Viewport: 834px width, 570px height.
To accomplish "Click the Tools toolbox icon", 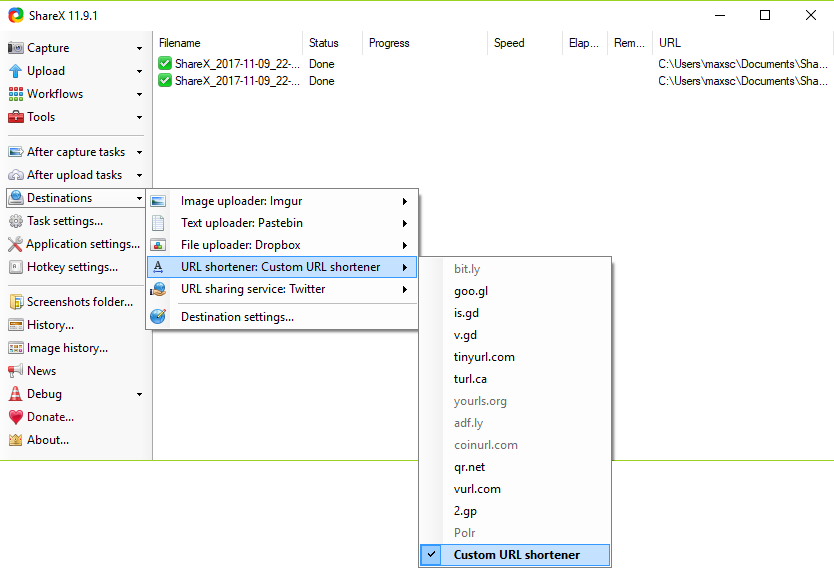I will [16, 117].
